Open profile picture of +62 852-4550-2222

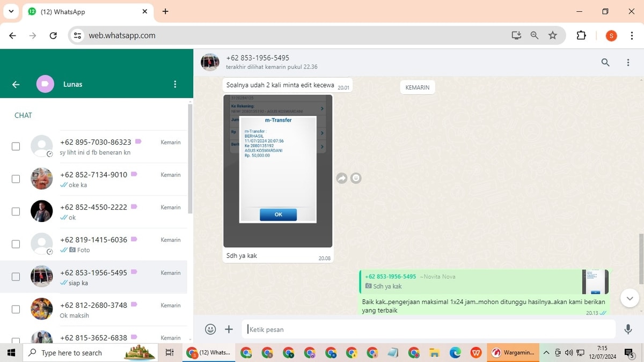[x=42, y=211]
